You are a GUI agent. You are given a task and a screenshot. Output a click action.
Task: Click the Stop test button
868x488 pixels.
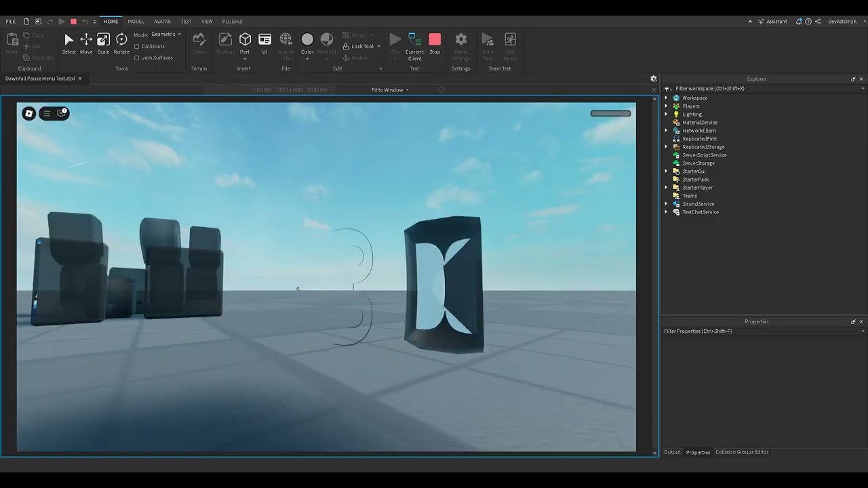[x=435, y=43]
